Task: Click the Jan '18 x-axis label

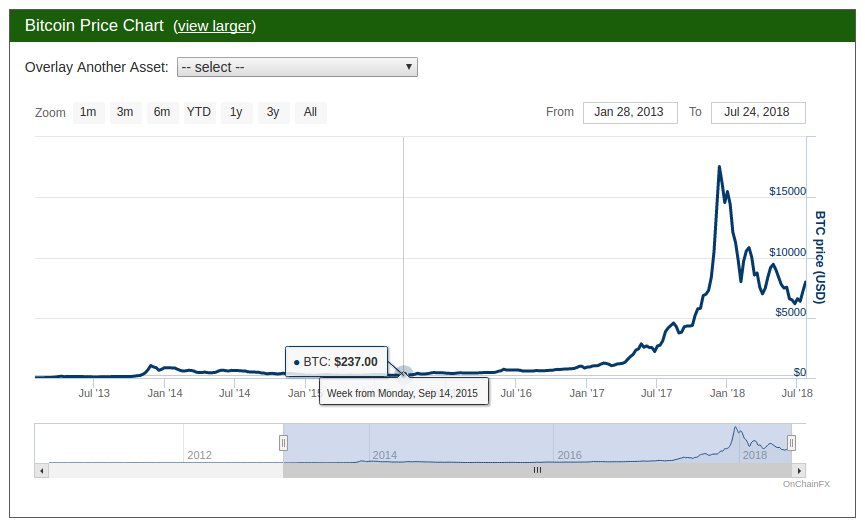Action: coord(727,393)
